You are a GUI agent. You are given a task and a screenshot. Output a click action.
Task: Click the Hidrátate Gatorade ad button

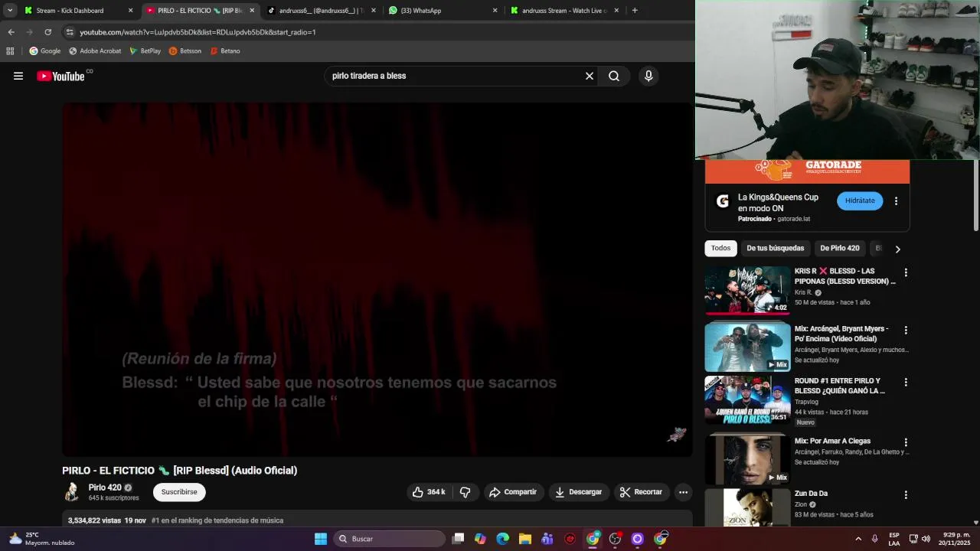[860, 201]
